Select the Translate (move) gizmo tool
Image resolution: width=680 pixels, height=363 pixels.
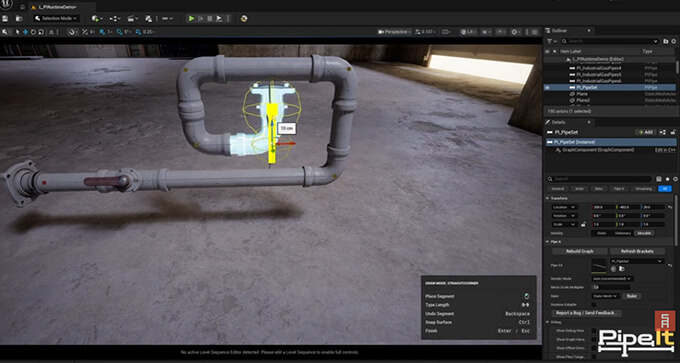[26, 32]
